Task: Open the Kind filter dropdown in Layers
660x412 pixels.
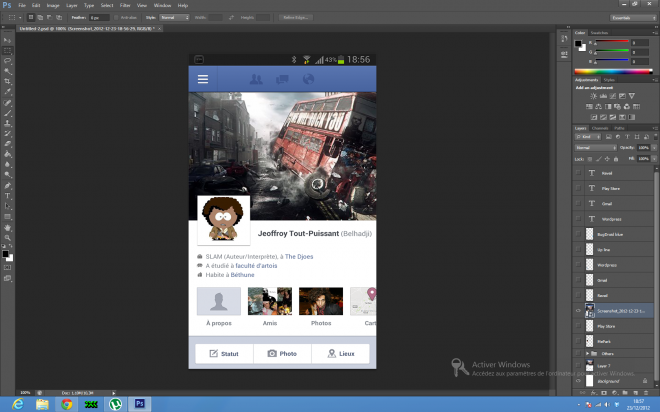Action: (x=588, y=137)
